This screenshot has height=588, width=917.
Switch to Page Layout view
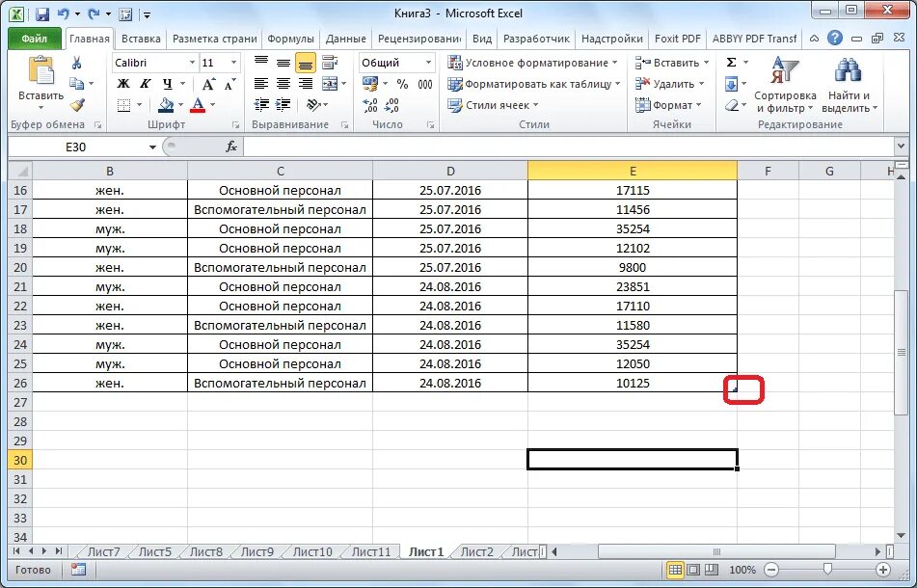pyautogui.click(x=693, y=570)
